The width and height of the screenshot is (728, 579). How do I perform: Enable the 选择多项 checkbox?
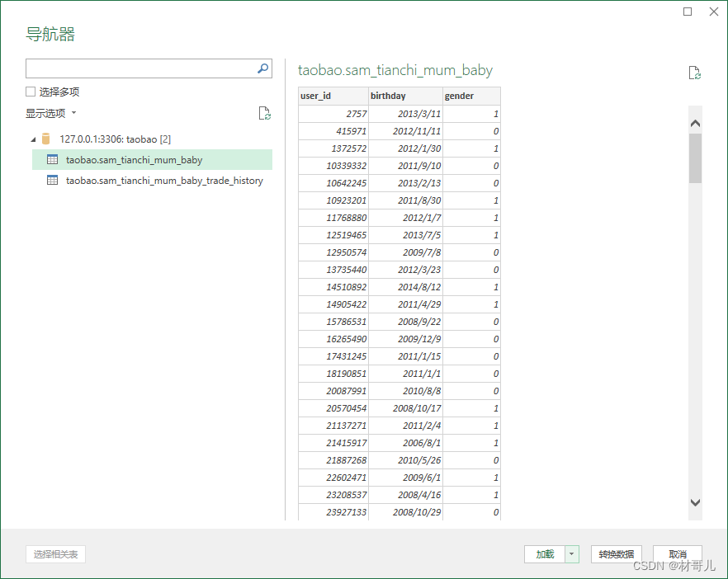point(30,91)
